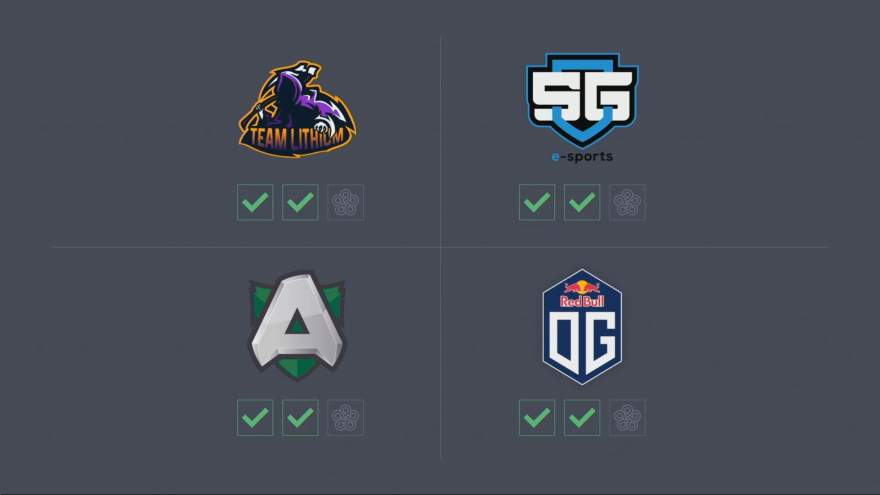Click the Team Lithium logo

(297, 109)
